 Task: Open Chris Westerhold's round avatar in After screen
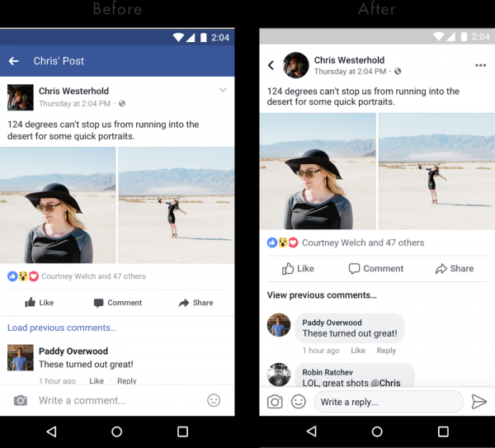[296, 65]
